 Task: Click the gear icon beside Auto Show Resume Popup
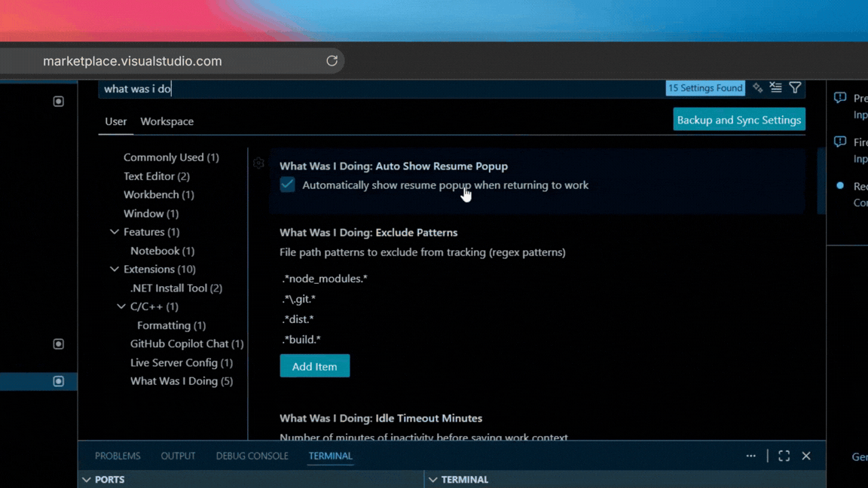tap(258, 163)
